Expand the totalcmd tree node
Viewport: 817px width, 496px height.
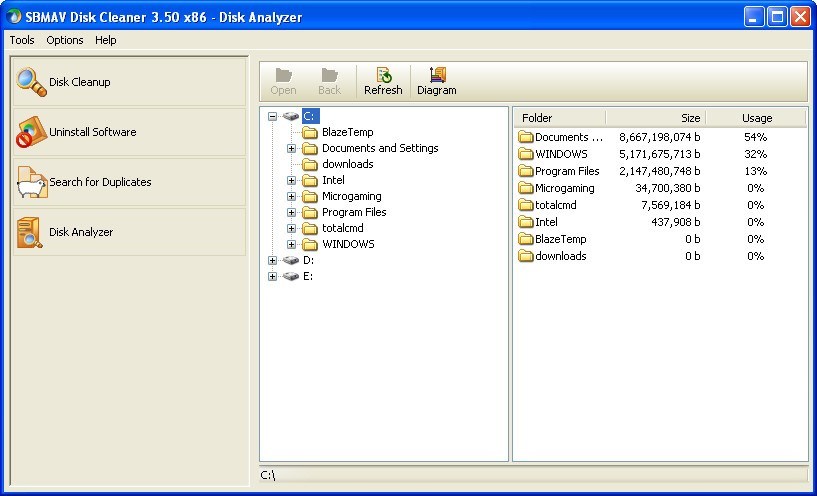291,228
